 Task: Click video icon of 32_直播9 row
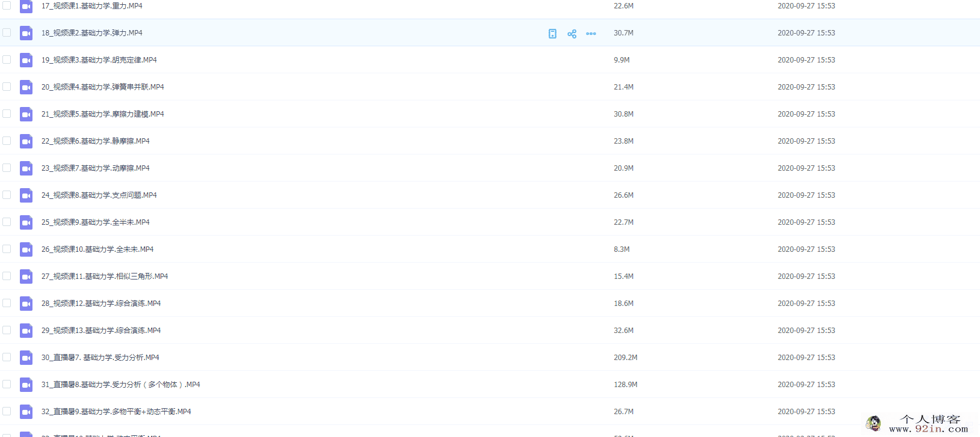(x=26, y=412)
